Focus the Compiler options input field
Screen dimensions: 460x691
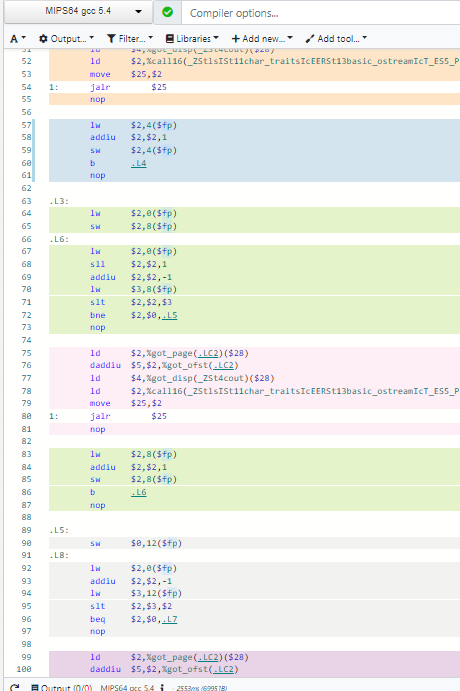point(321,13)
